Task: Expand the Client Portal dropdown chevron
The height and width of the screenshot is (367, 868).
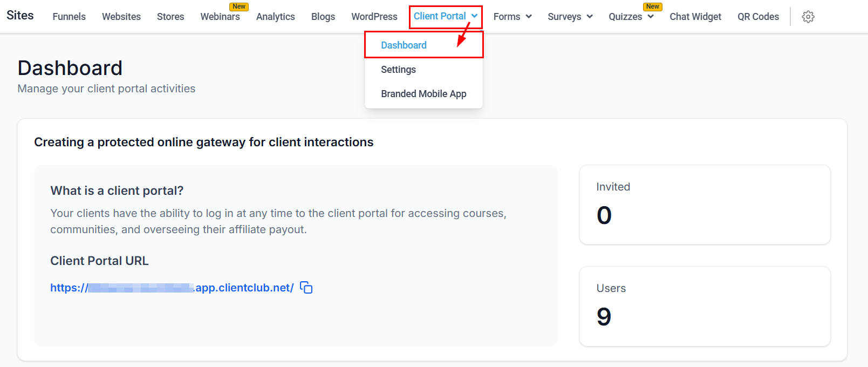Action: pos(474,16)
